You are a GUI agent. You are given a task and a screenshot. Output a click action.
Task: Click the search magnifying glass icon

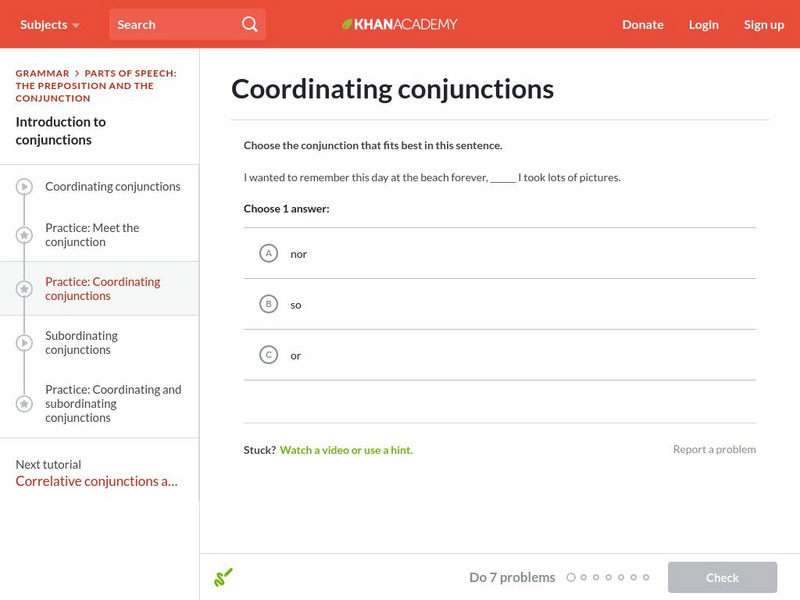click(250, 24)
